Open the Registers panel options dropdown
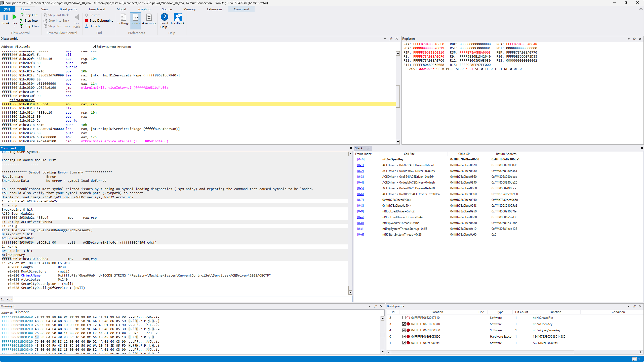 [629, 39]
